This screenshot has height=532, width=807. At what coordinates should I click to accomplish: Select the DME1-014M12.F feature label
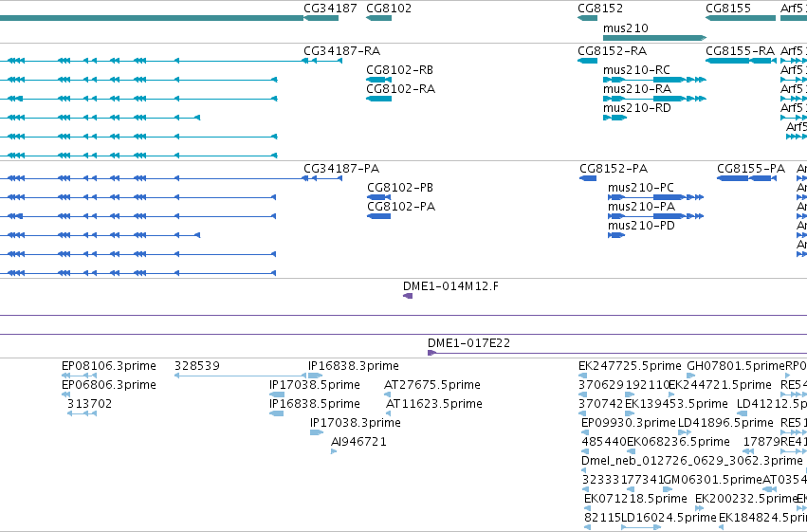tap(450, 286)
